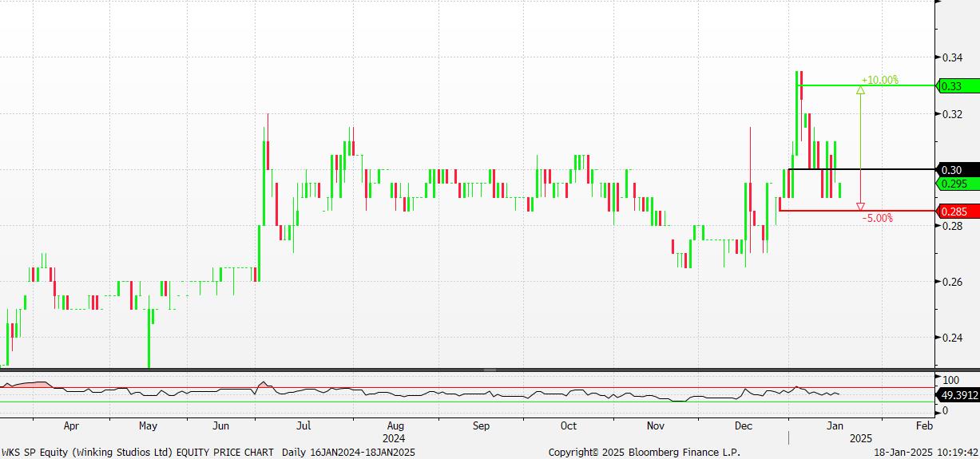Click the panel divider grip handle
The height and width of the screenshot is (459, 980).
pos(490,370)
